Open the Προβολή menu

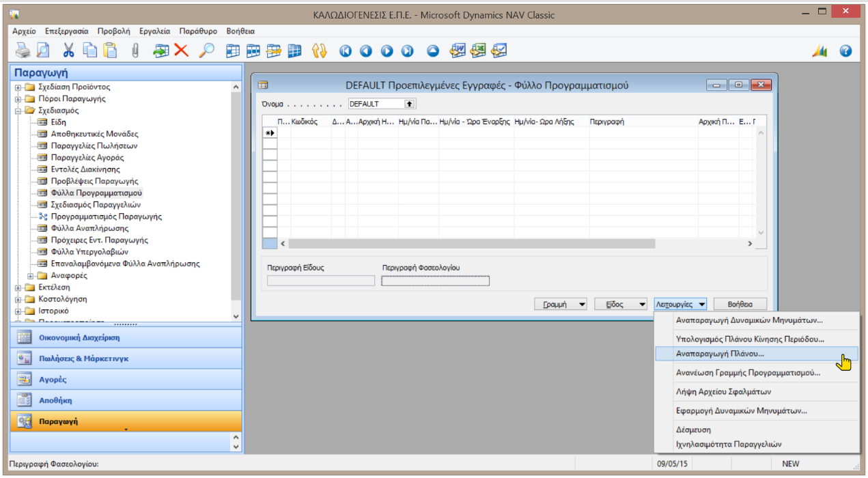(x=113, y=31)
